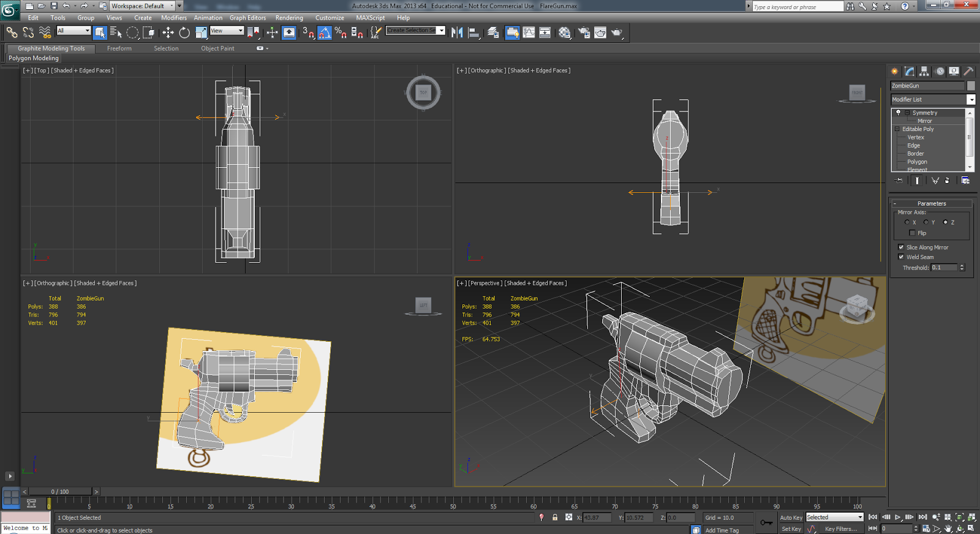Select the X mirror axis radio button

click(907, 222)
